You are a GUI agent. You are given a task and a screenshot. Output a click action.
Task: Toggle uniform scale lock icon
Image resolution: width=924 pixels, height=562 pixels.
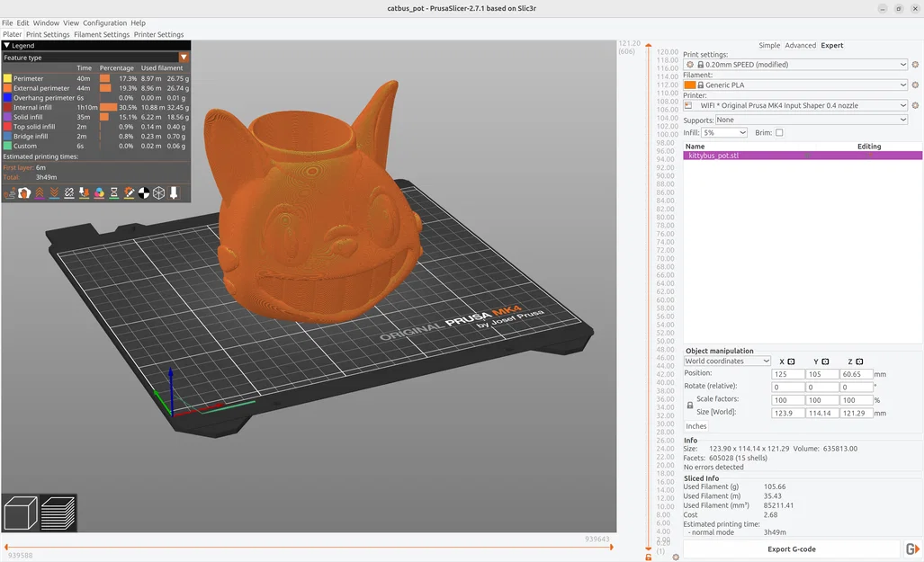point(689,406)
